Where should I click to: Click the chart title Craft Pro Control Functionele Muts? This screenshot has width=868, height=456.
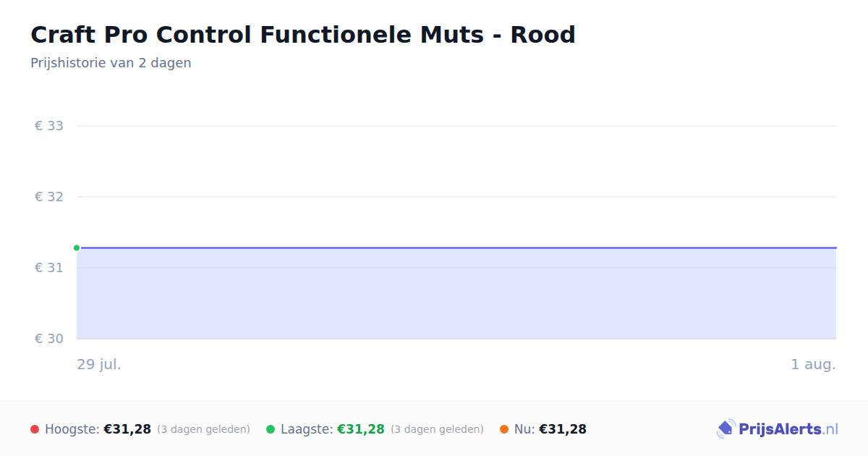point(303,35)
